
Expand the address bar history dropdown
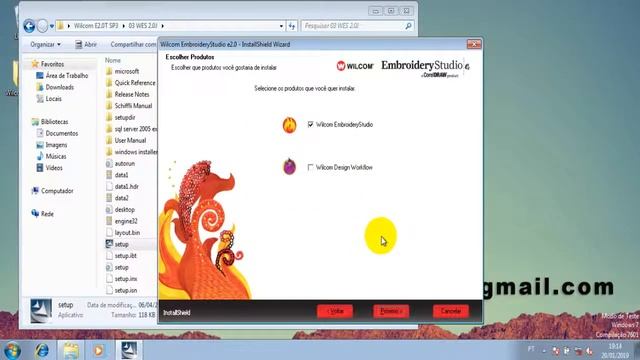point(281,26)
